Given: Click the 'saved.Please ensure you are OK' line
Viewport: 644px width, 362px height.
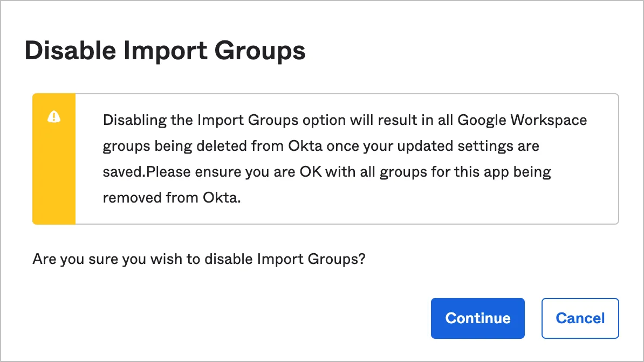Looking at the screenshot, I should coord(326,172).
